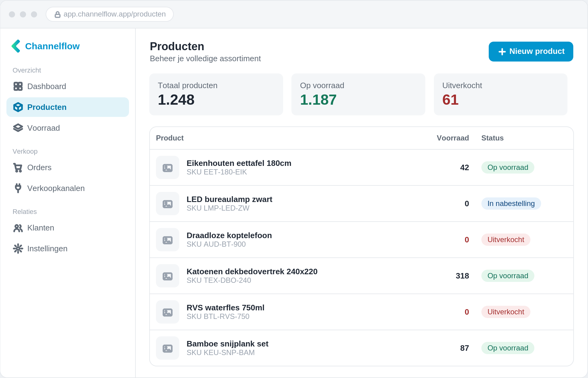
Task: Open the Eikenhouten eettafel 180cm product
Action: click(239, 163)
